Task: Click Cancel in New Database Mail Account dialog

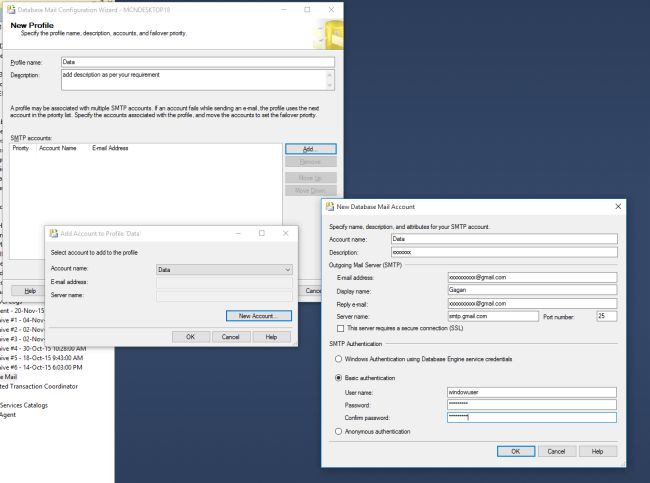Action: coord(556,451)
